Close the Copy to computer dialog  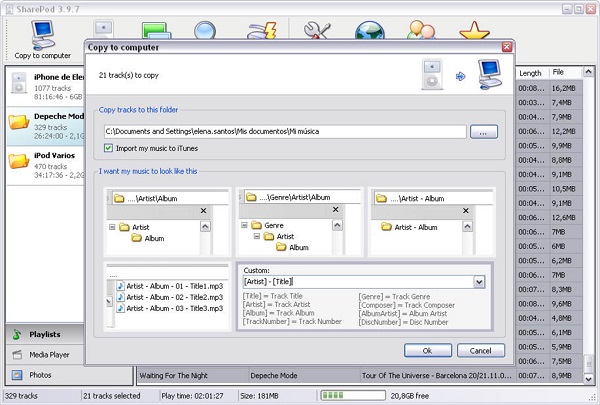coord(507,47)
